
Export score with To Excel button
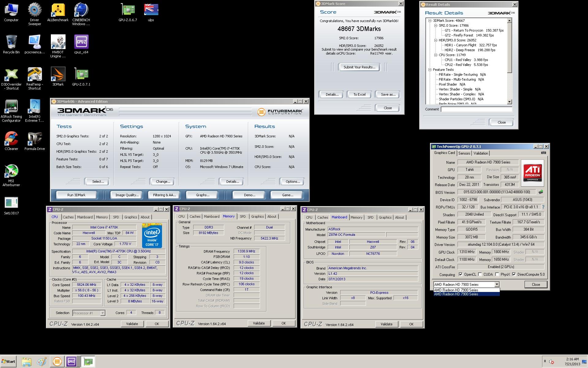point(359,94)
